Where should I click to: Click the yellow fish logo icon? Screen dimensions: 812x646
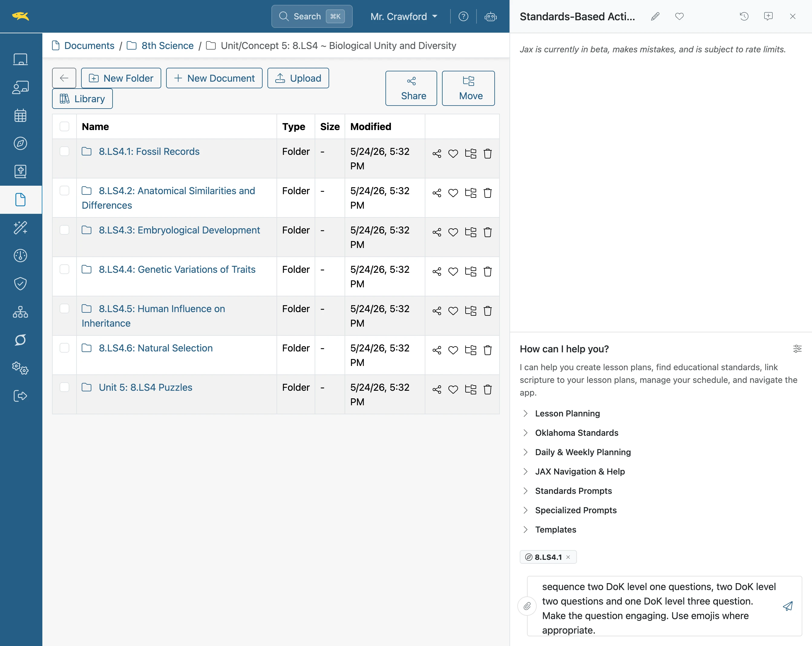pos(20,16)
